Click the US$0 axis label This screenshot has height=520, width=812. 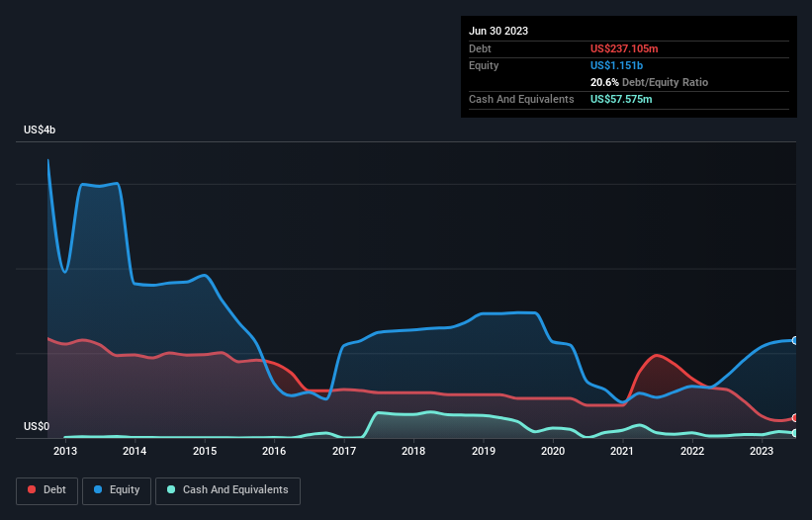37,426
